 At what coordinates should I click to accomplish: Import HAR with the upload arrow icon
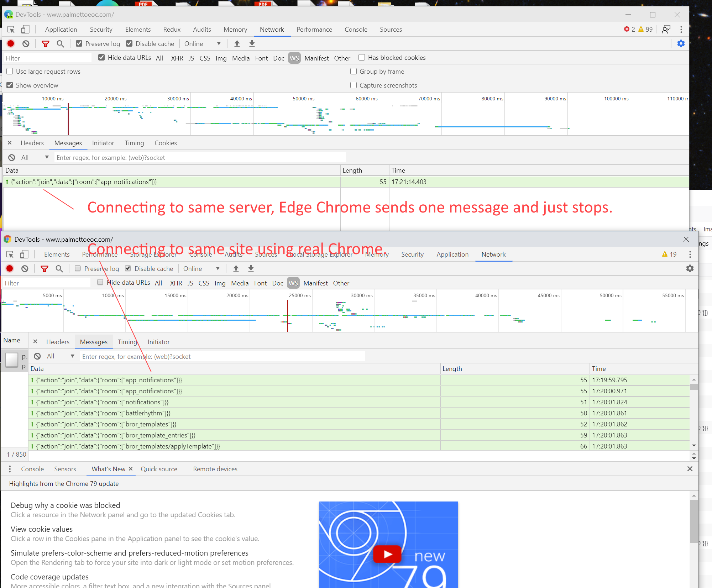(237, 43)
